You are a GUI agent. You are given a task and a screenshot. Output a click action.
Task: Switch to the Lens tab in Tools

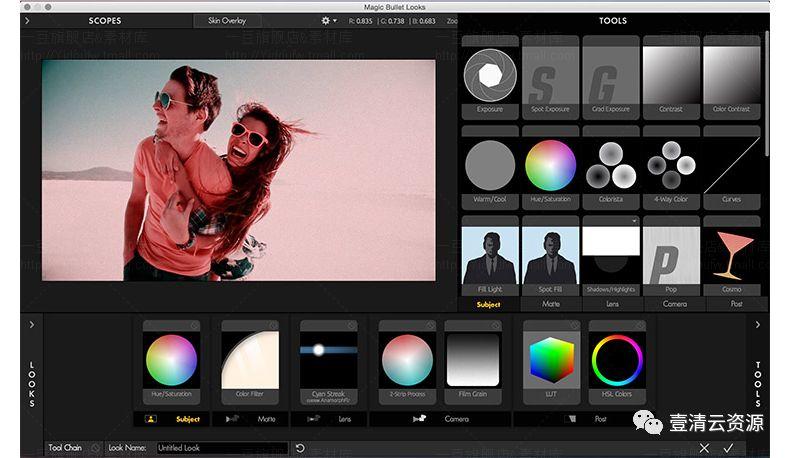tap(613, 304)
